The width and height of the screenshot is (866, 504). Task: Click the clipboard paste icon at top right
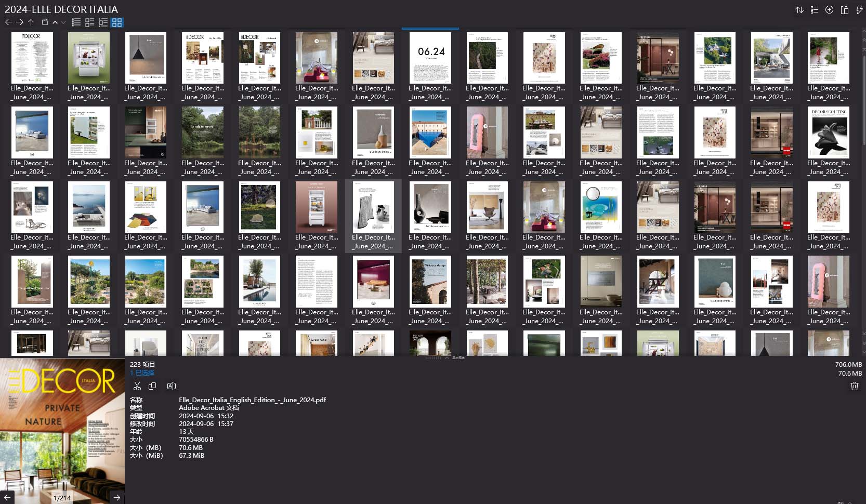coord(845,10)
